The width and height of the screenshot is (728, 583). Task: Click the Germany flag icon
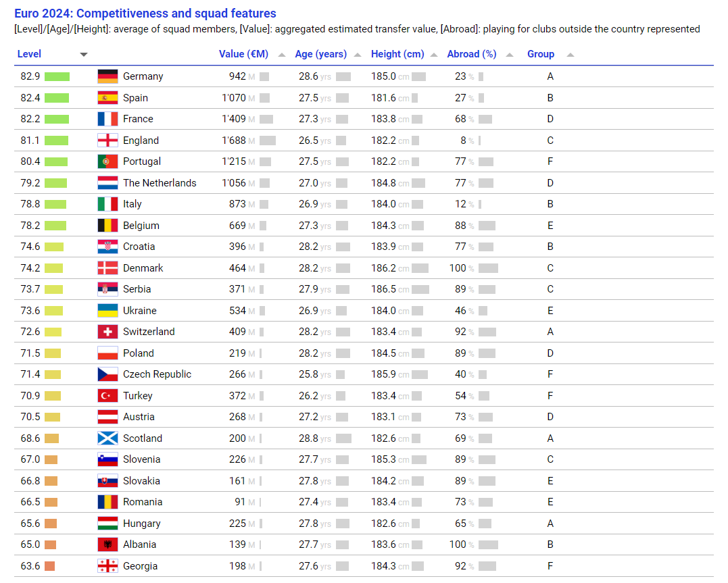[x=107, y=76]
